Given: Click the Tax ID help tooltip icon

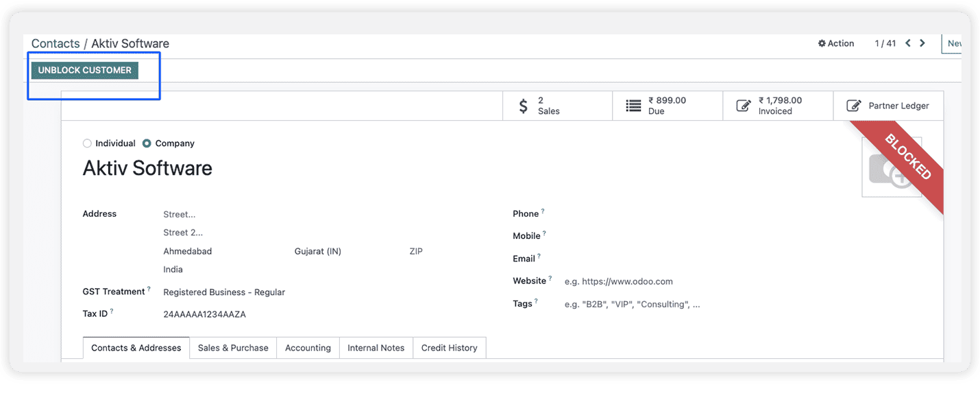Looking at the screenshot, I should click(x=112, y=311).
